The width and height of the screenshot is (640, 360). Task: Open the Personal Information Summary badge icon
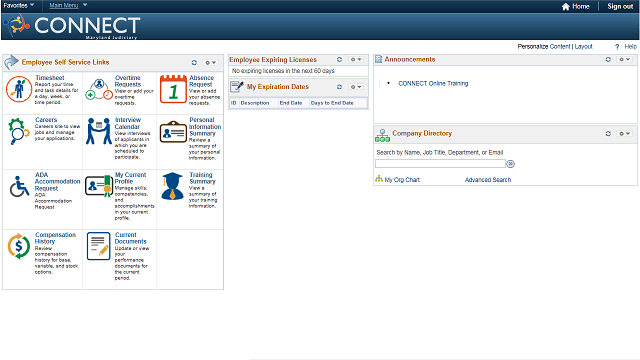[x=173, y=131]
